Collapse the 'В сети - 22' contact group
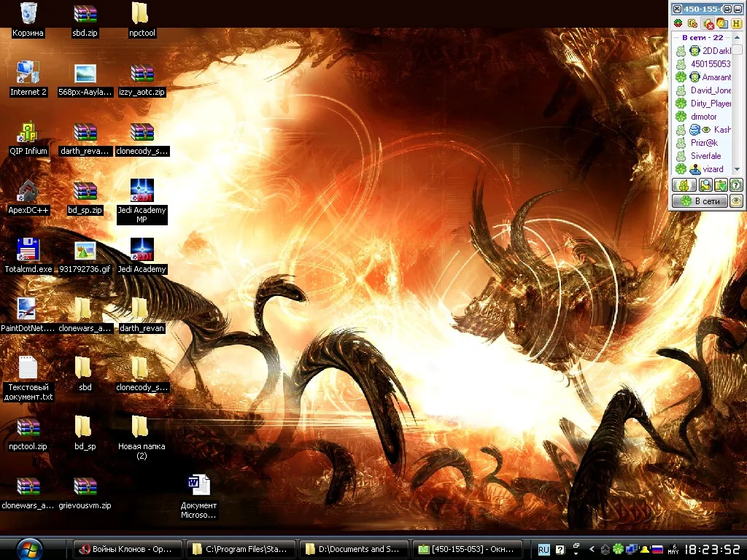The image size is (747, 560). [x=703, y=37]
